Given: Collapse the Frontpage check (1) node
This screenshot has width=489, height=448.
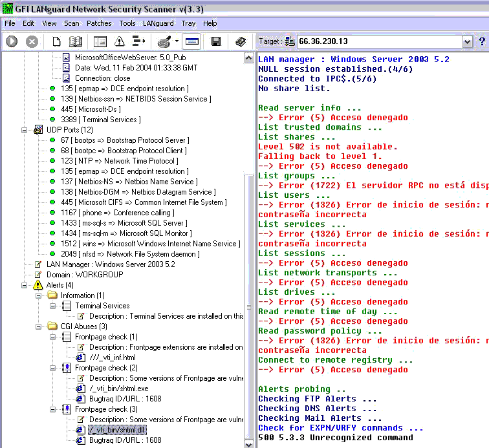Looking at the screenshot, I should [x=52, y=337].
